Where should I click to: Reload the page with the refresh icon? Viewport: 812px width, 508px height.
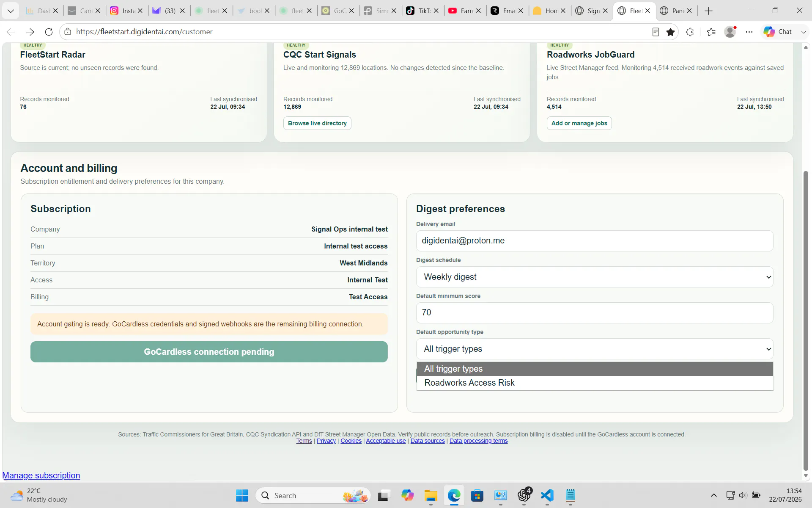49,32
